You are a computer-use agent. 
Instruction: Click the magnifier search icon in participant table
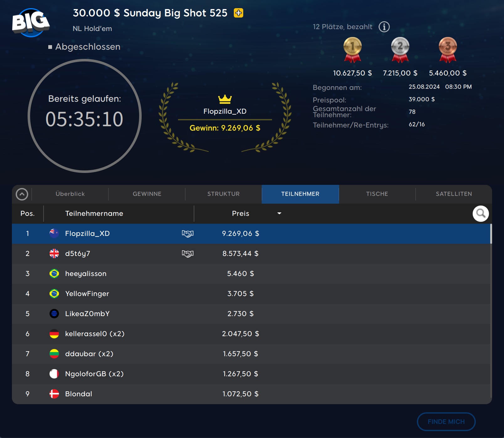(480, 214)
